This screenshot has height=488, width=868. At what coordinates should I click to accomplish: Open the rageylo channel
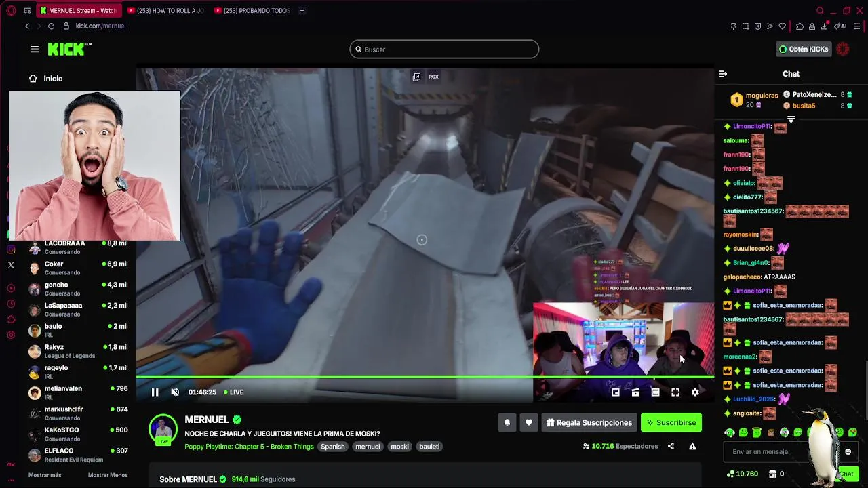coord(78,372)
